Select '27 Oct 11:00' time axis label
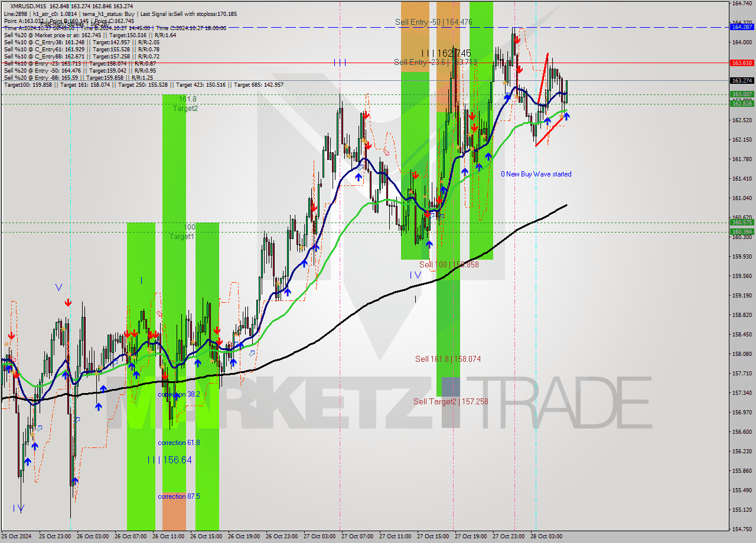Screen dimensions: 756x543 point(396,537)
